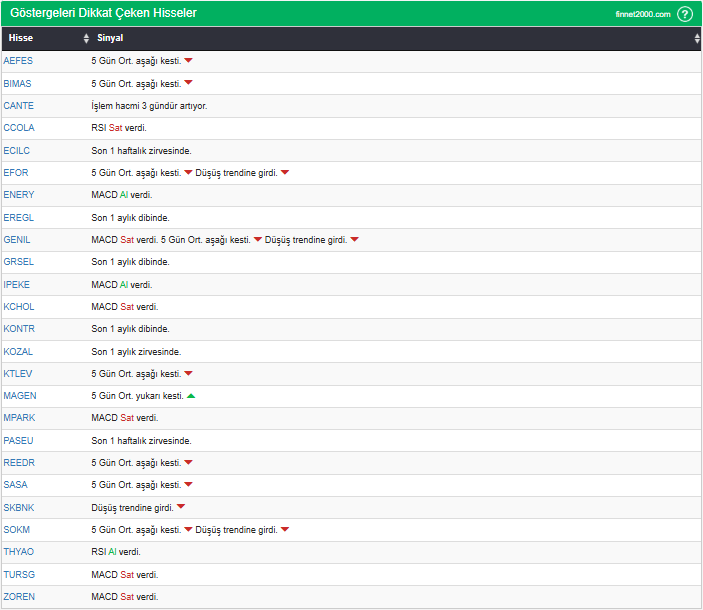Screen dimensions: 703x610
Task: Click the Hisse column header
Action: (21, 38)
